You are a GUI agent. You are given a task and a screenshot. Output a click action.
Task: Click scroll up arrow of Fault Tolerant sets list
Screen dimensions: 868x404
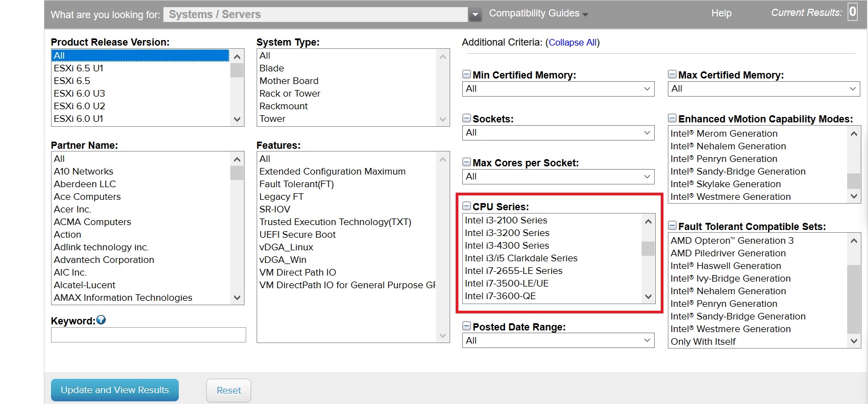[854, 240]
